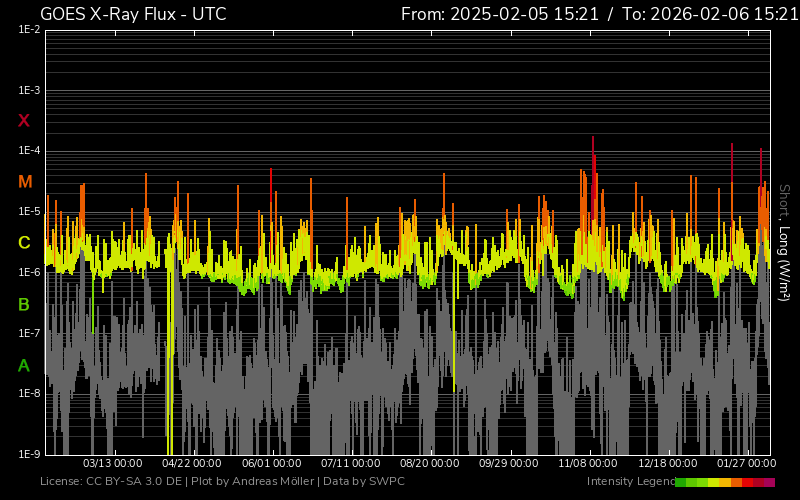Click the red X flare class label
The height and width of the screenshot is (500, 800).
click(x=24, y=121)
